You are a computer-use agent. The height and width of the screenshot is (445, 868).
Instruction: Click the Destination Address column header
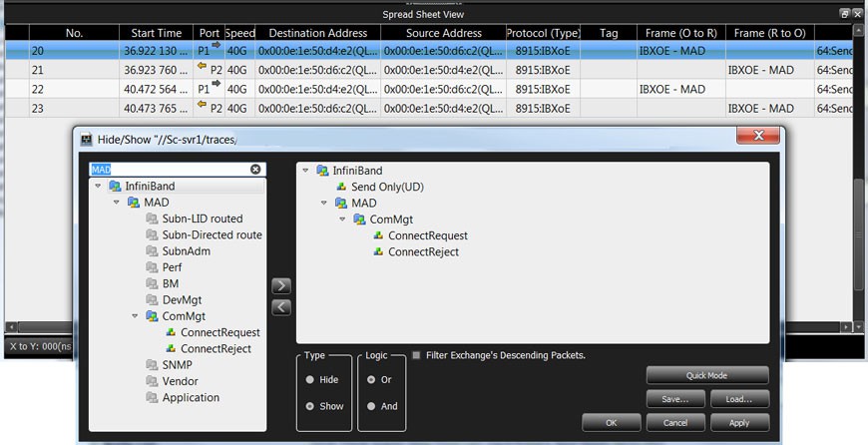(317, 33)
